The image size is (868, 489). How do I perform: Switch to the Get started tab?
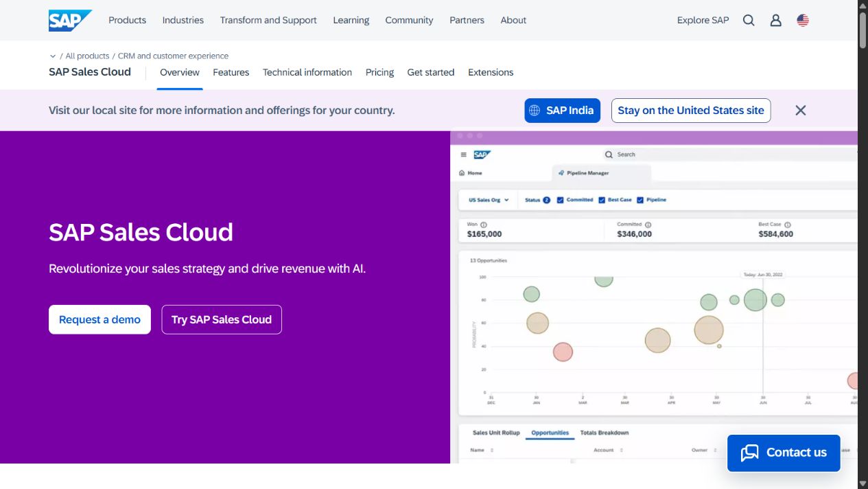(431, 72)
